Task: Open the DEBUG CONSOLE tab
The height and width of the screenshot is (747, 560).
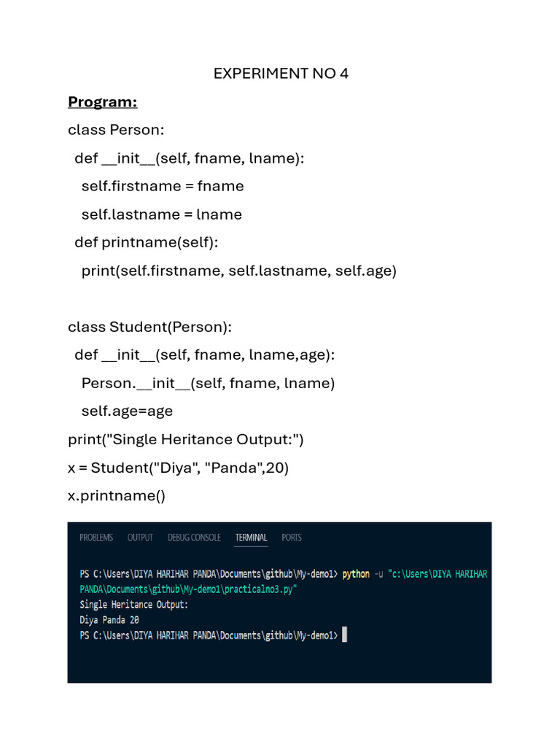Action: click(x=194, y=538)
